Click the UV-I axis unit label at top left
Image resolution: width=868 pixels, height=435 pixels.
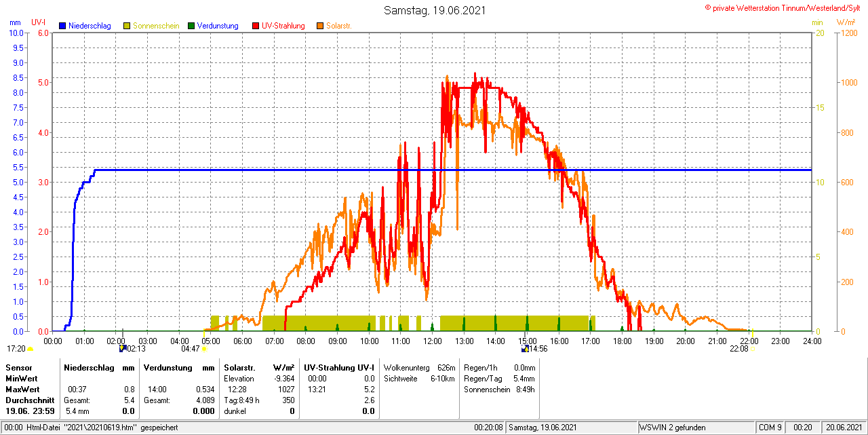[39, 22]
